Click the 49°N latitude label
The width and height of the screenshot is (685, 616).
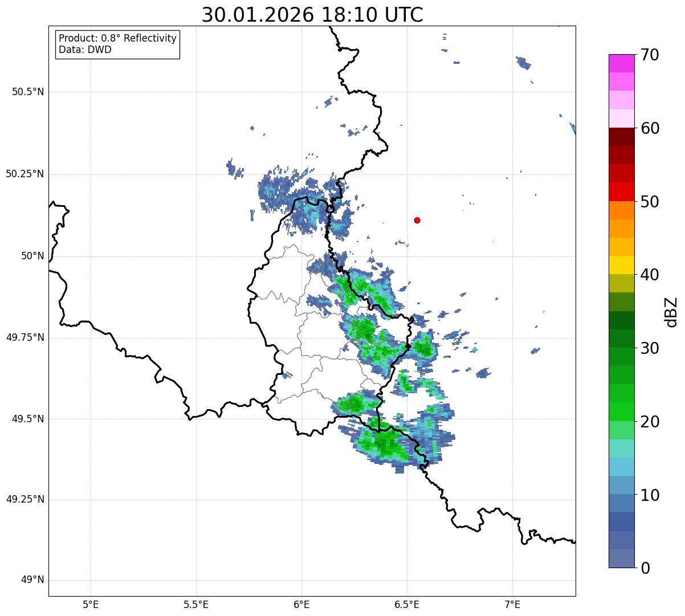tap(32, 580)
